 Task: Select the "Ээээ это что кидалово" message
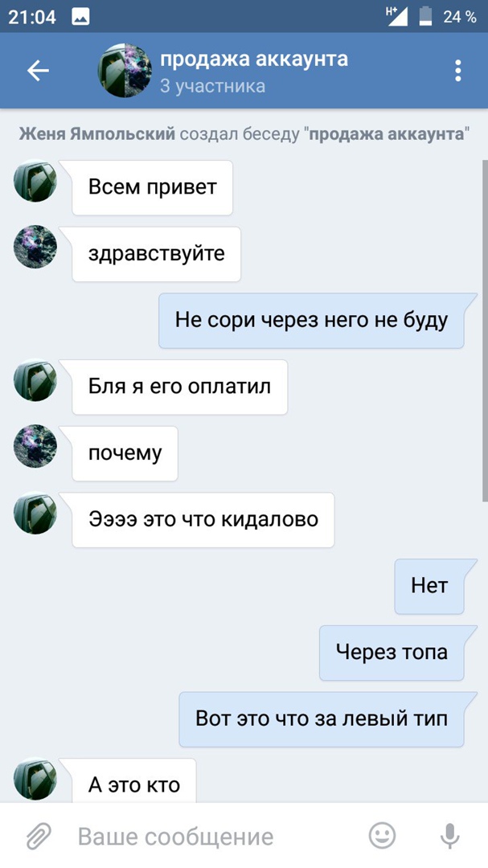203,520
